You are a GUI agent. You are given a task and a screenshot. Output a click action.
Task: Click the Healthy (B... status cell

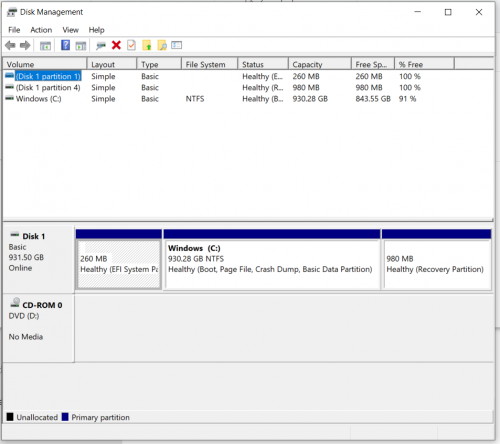[262, 99]
